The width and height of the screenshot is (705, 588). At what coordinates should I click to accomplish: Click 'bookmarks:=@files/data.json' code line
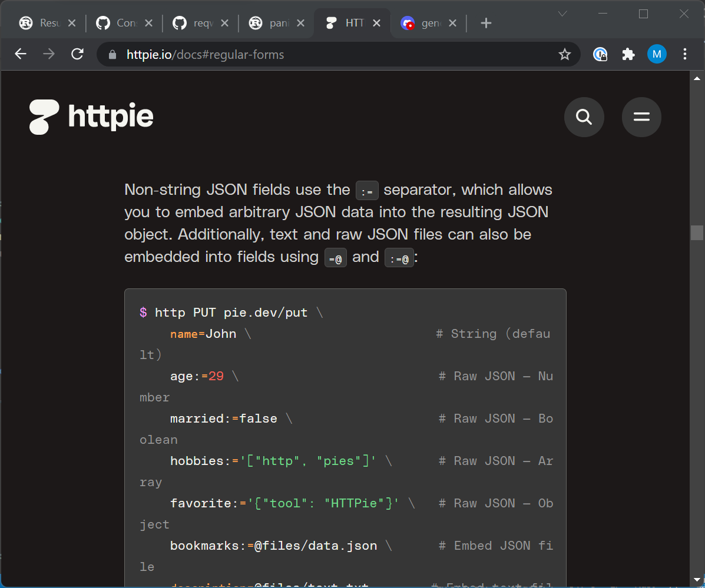click(x=273, y=545)
